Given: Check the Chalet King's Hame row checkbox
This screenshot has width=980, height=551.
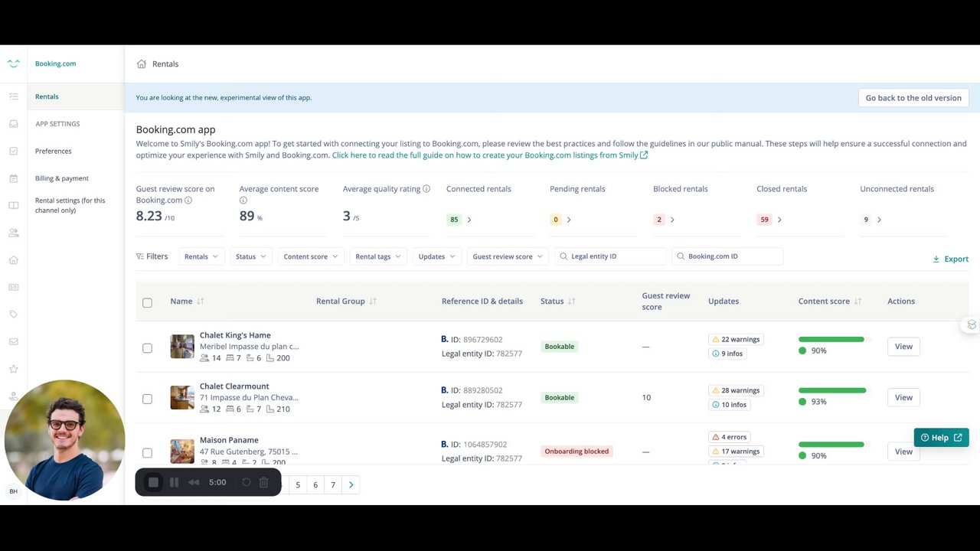Looking at the screenshot, I should pos(147,347).
